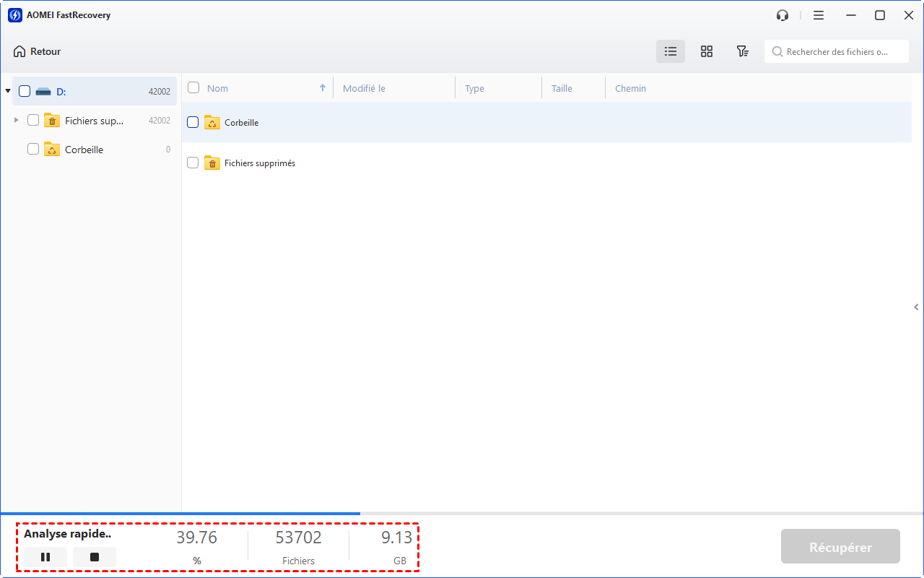Collapse the D: drive tree node
The width and height of the screenshot is (924, 578).
click(x=8, y=91)
